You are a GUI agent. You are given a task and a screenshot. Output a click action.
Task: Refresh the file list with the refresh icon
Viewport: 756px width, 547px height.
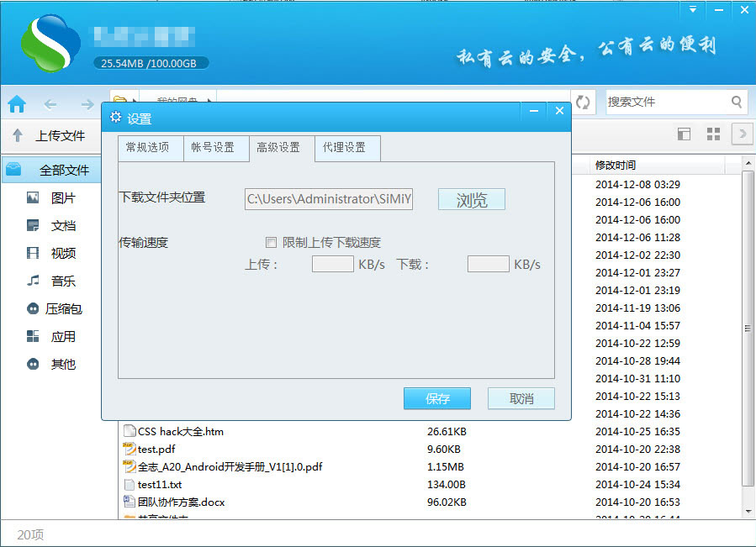point(583,101)
